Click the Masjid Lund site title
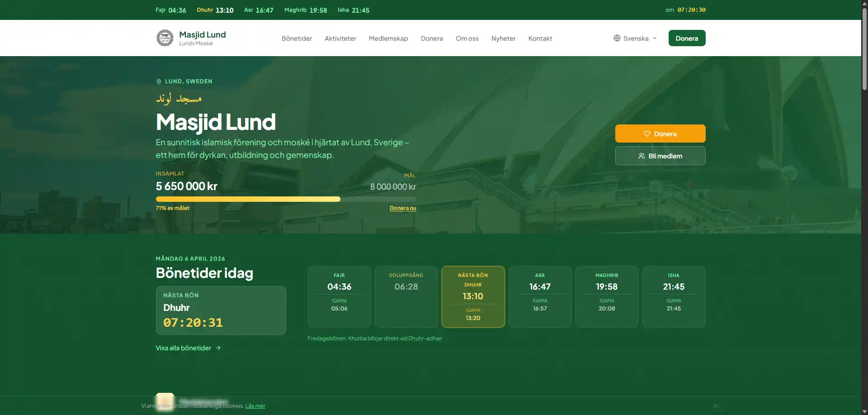This screenshot has width=868, height=415. 203,34
